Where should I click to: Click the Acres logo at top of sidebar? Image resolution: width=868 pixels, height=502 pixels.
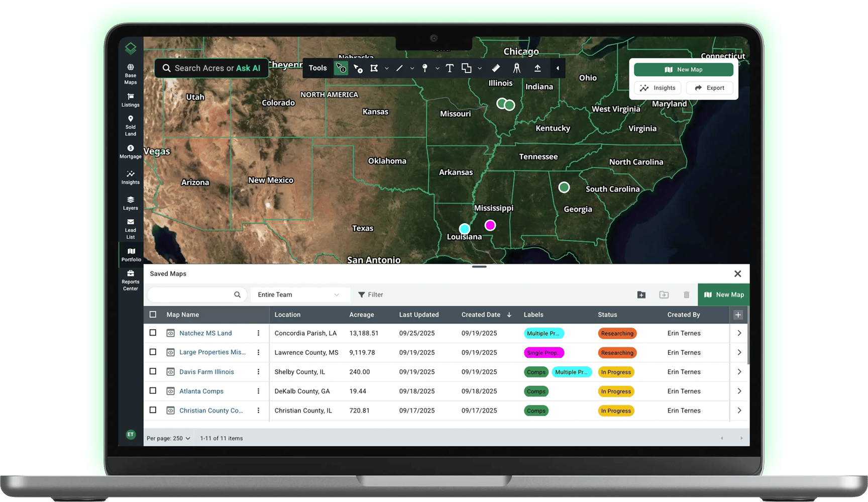pyautogui.click(x=131, y=48)
